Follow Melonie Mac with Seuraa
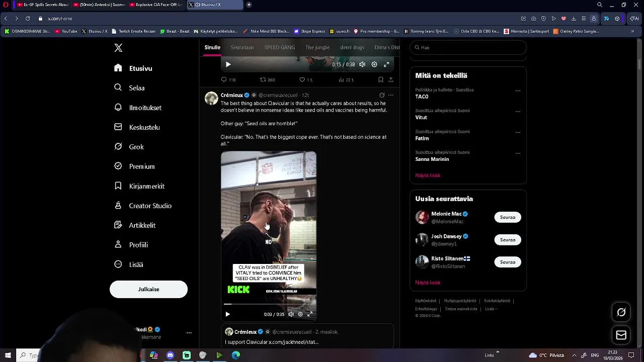 click(x=508, y=217)
